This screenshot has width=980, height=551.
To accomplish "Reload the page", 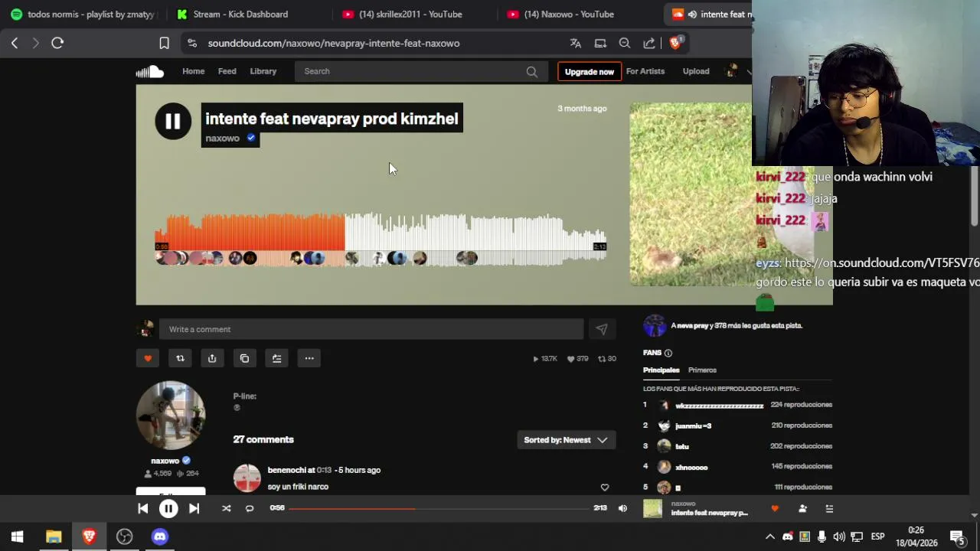I will pyautogui.click(x=57, y=43).
